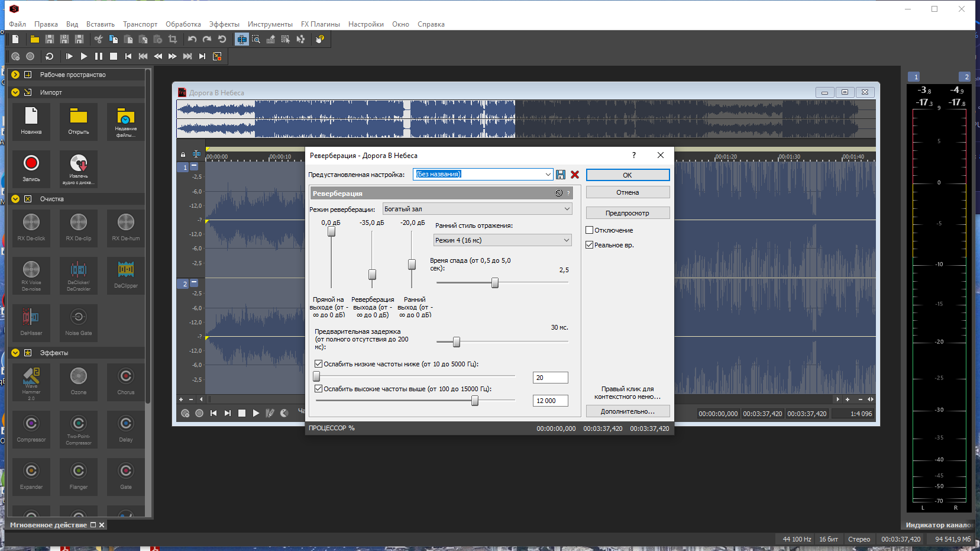Click the ? help button in the dialog title
This screenshot has height=551, width=980.
click(x=634, y=155)
